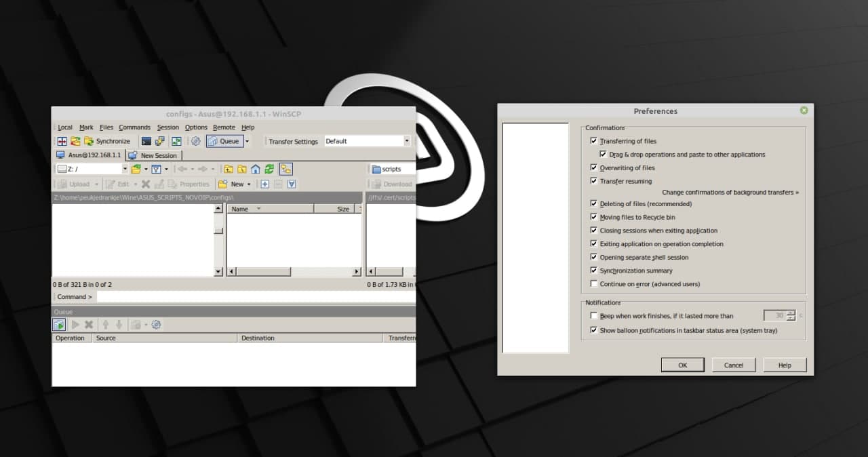Click the Command input field
The image size is (868, 457).
pos(255,297)
